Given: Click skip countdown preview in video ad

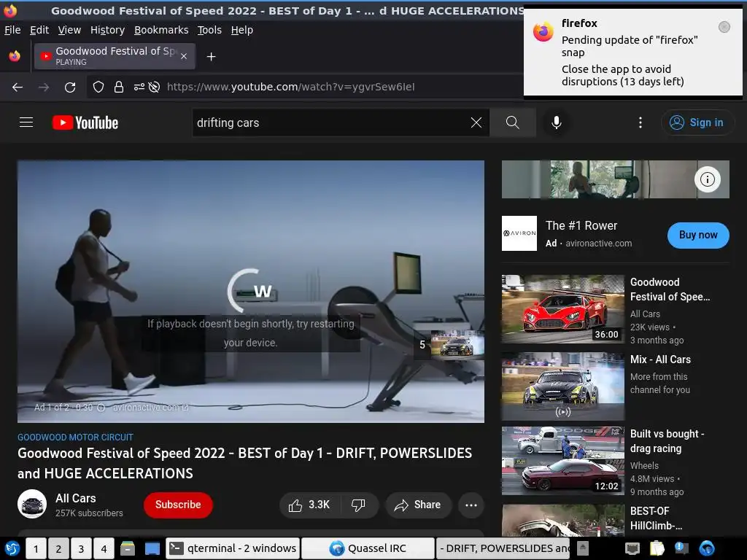Looking at the screenshot, I should (x=449, y=344).
